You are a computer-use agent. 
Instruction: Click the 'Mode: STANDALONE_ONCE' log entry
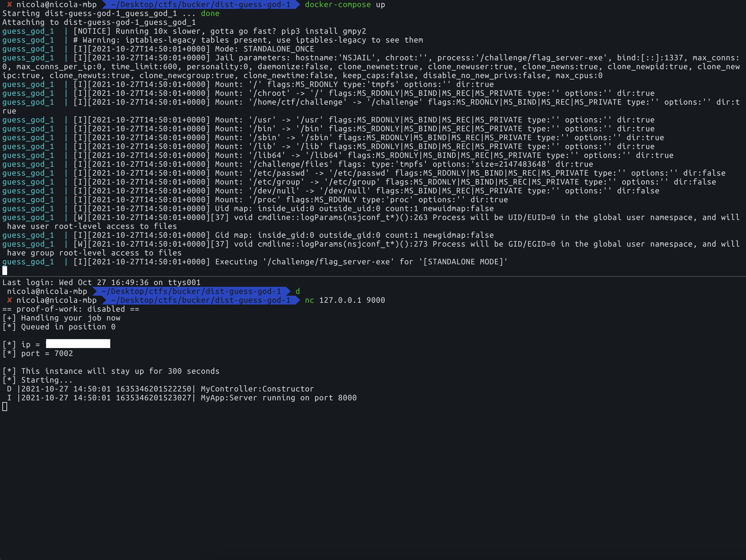click(x=265, y=49)
